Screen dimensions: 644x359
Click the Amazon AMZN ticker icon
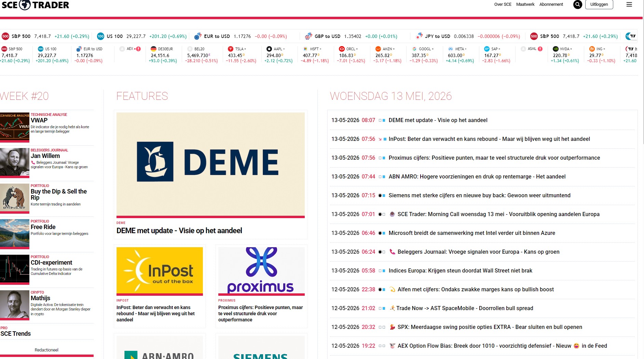pyautogui.click(x=378, y=49)
